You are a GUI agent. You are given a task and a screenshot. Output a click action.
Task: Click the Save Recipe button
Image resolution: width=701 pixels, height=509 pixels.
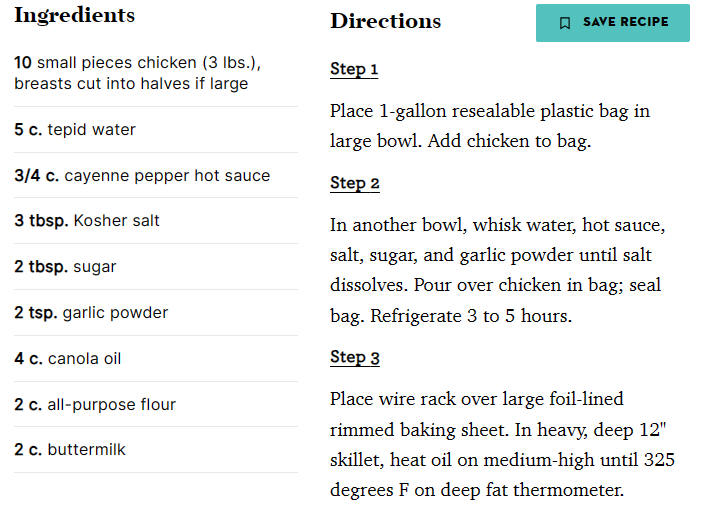pyautogui.click(x=612, y=23)
